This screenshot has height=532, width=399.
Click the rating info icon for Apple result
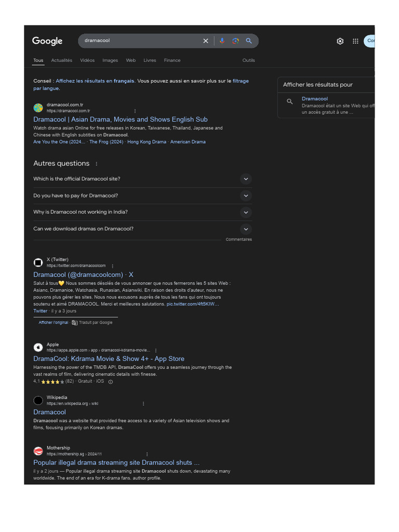click(111, 381)
